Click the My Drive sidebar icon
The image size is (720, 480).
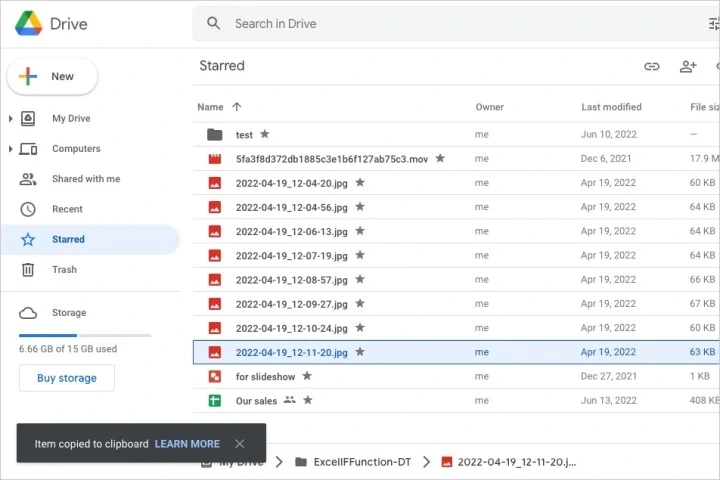[28, 119]
